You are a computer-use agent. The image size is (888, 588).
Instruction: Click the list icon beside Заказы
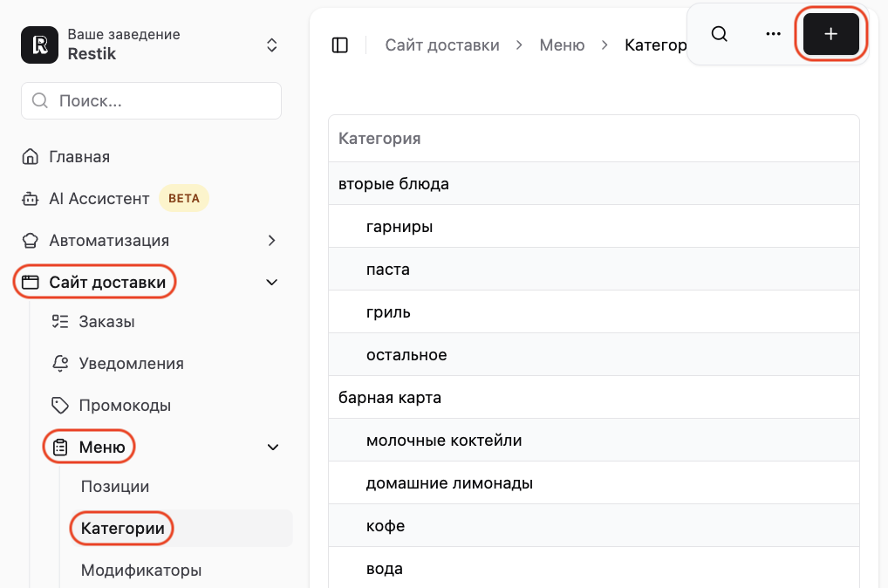[x=60, y=322]
